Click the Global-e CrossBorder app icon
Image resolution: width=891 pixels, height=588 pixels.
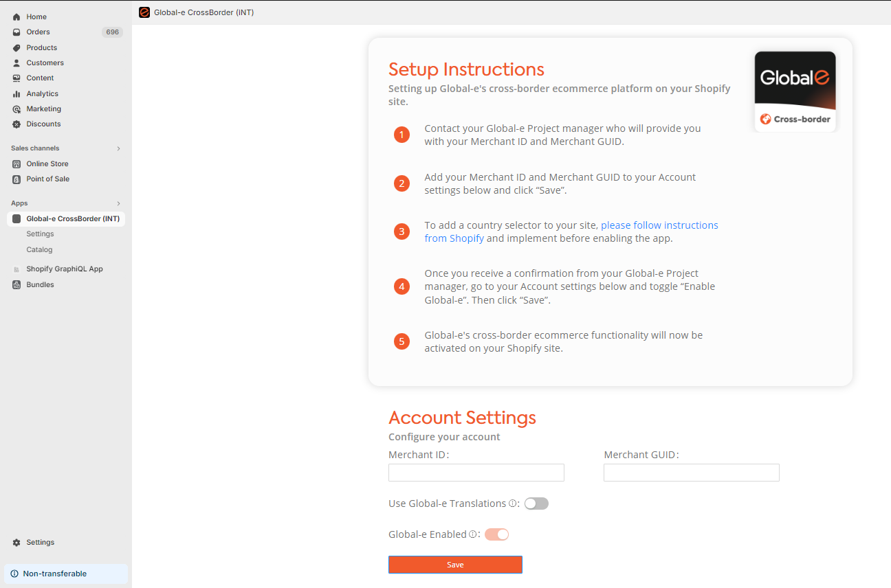click(16, 218)
